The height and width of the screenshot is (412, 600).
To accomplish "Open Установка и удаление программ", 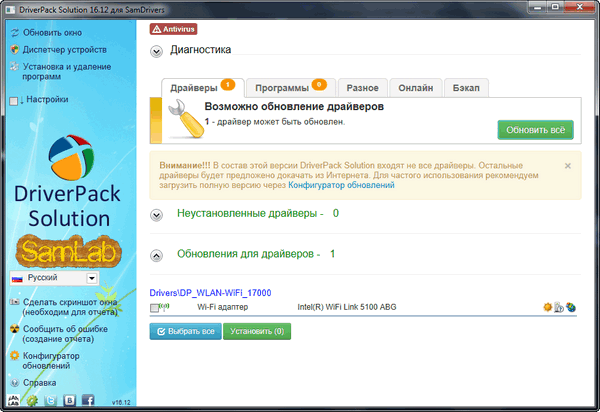I will click(x=67, y=72).
